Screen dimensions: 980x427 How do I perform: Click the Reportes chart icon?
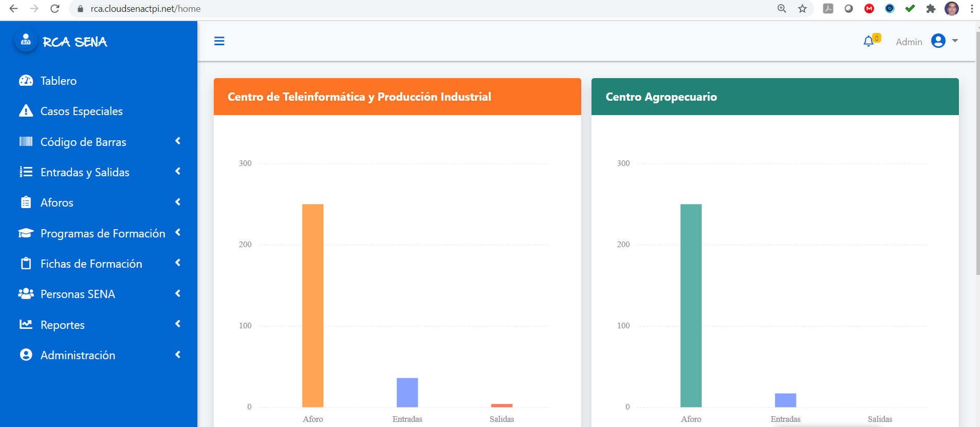(26, 324)
